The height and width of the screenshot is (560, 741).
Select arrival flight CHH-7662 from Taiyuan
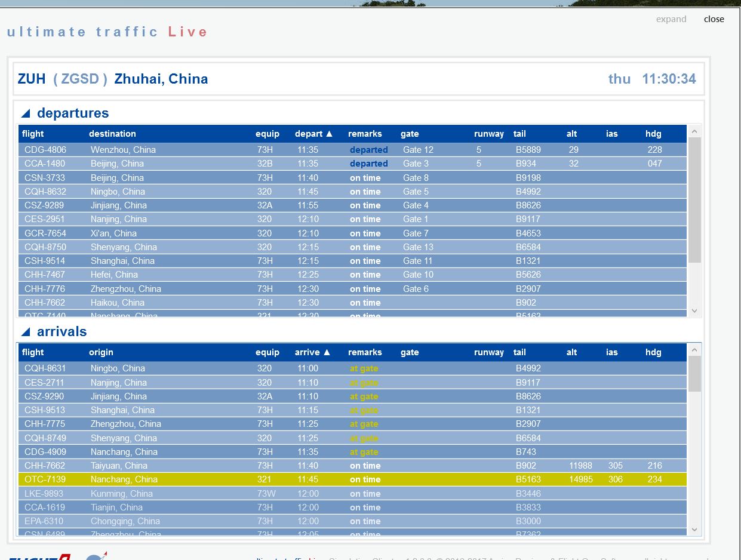coord(45,466)
